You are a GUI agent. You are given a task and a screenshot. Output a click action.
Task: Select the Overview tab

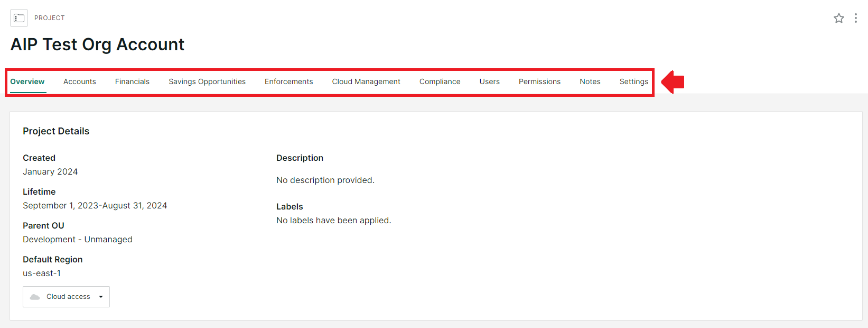[27, 81]
